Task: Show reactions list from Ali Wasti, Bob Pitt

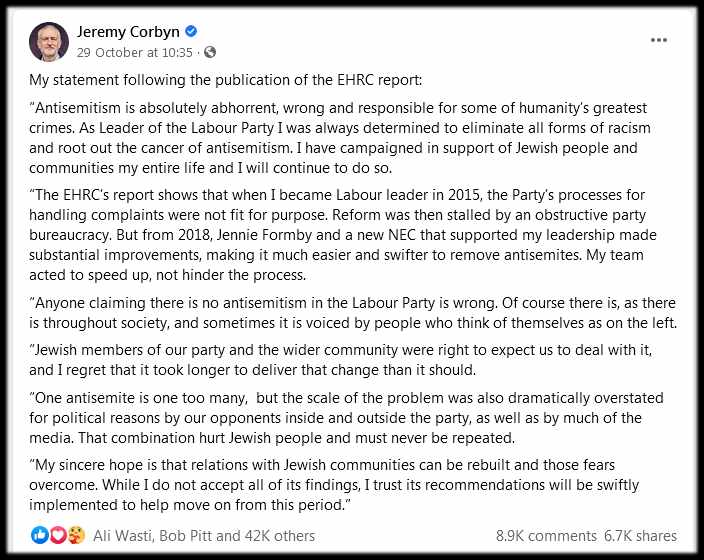Action: tap(204, 536)
